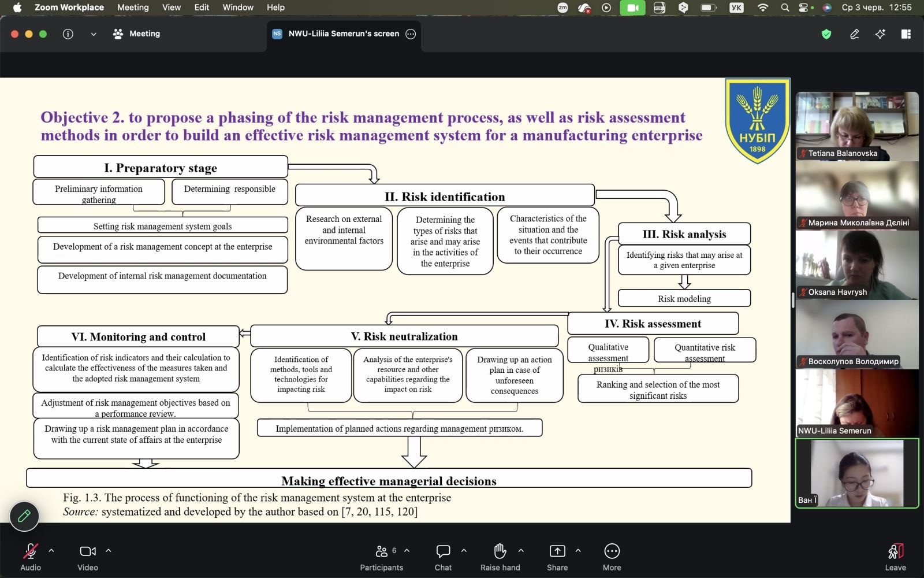Image resolution: width=924 pixels, height=578 pixels.
Task: Unmute microphone with the Audio button
Action: 31,557
